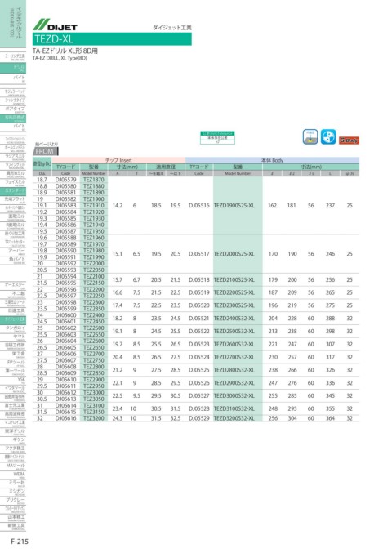Click body model TEZD1900S25-XL
392x553 pixels.
point(234,206)
